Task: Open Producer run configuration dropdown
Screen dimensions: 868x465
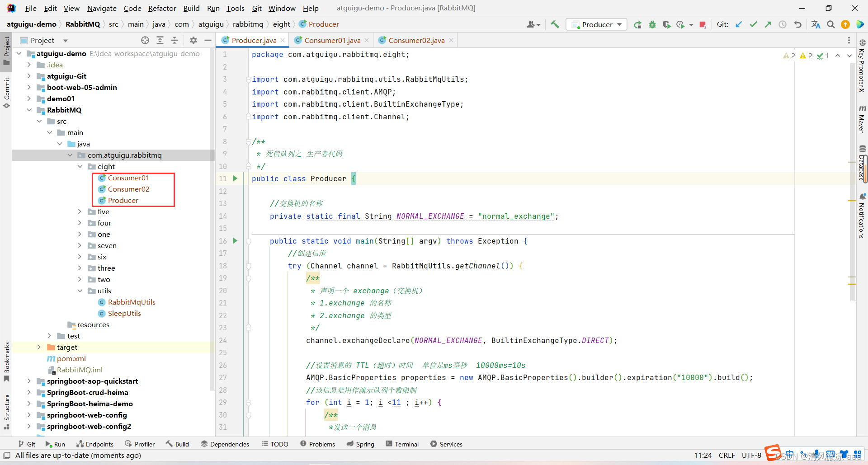Action: tap(596, 24)
